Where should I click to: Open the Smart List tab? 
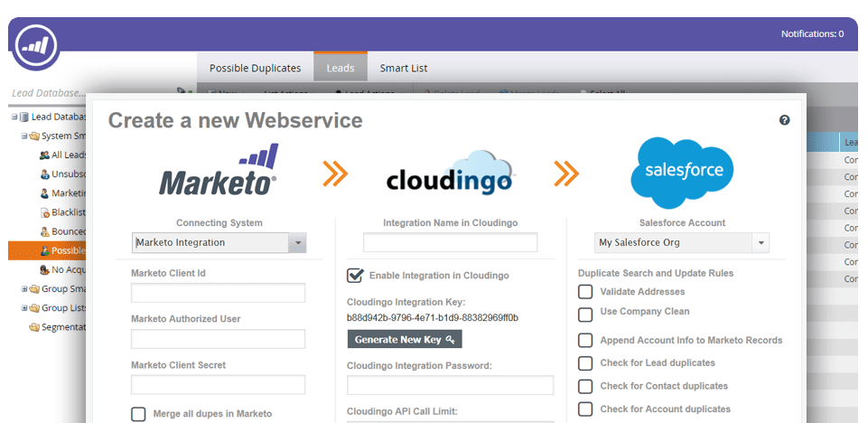pyautogui.click(x=404, y=68)
